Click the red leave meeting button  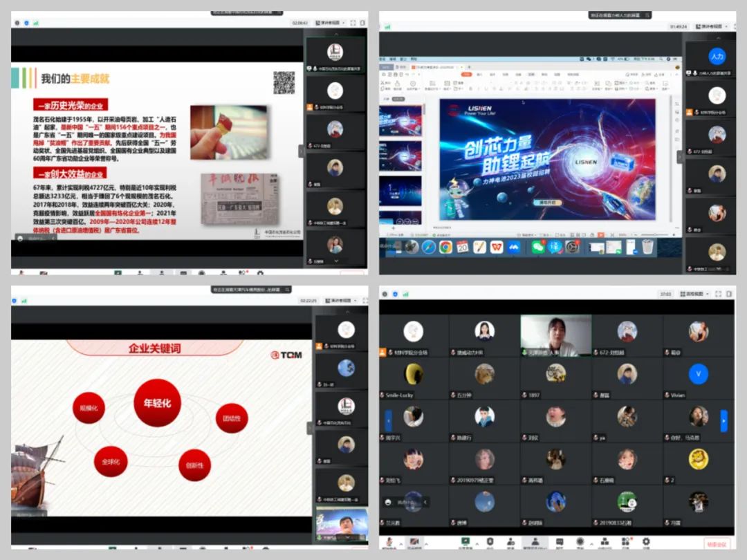tap(717, 543)
